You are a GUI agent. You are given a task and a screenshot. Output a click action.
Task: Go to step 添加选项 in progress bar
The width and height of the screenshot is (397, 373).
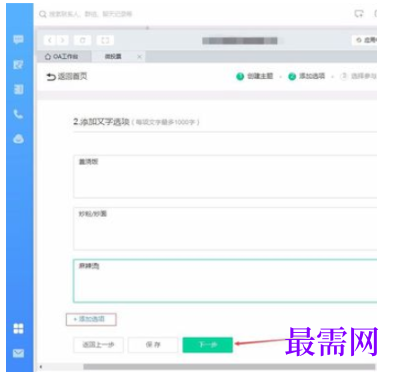(x=307, y=76)
